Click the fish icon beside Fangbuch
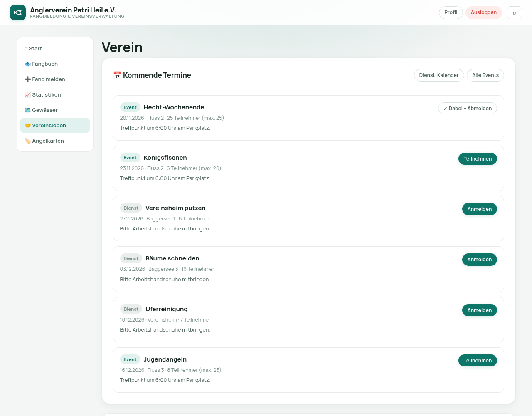532x416 pixels. click(27, 64)
